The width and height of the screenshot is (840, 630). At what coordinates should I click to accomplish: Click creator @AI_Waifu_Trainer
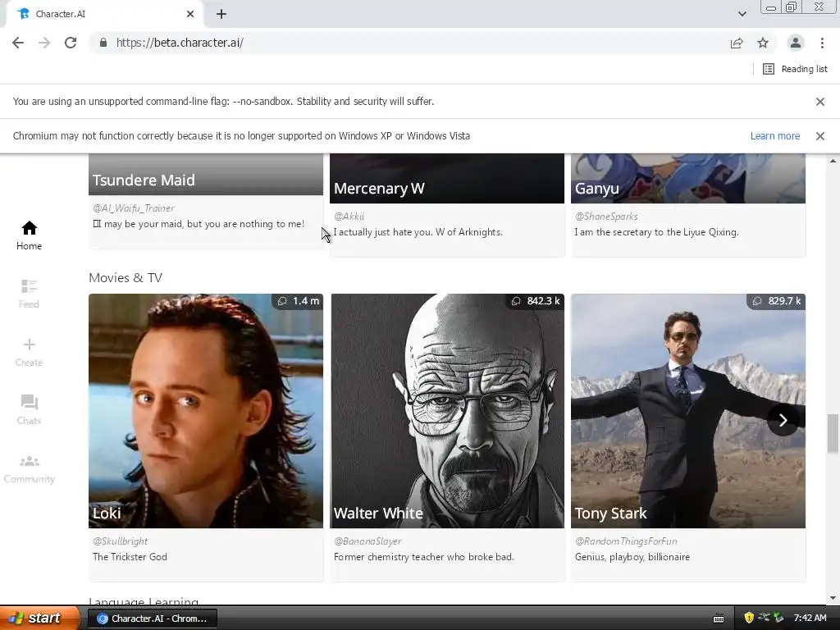(134, 208)
